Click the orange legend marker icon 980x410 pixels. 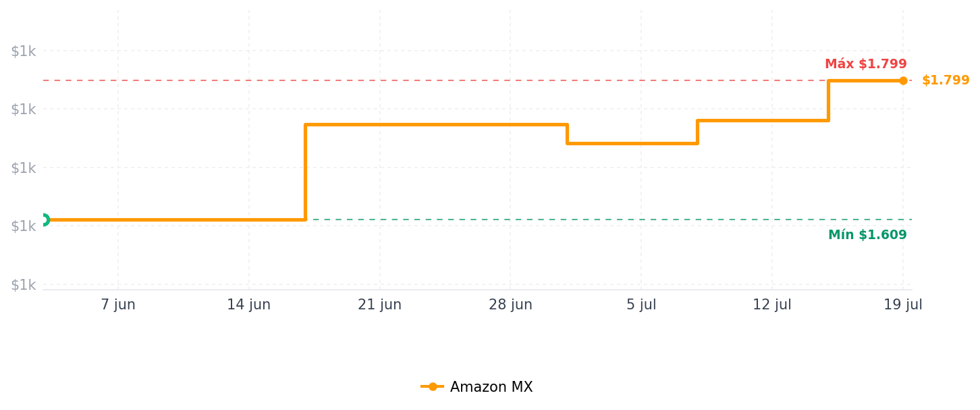pyautogui.click(x=433, y=387)
